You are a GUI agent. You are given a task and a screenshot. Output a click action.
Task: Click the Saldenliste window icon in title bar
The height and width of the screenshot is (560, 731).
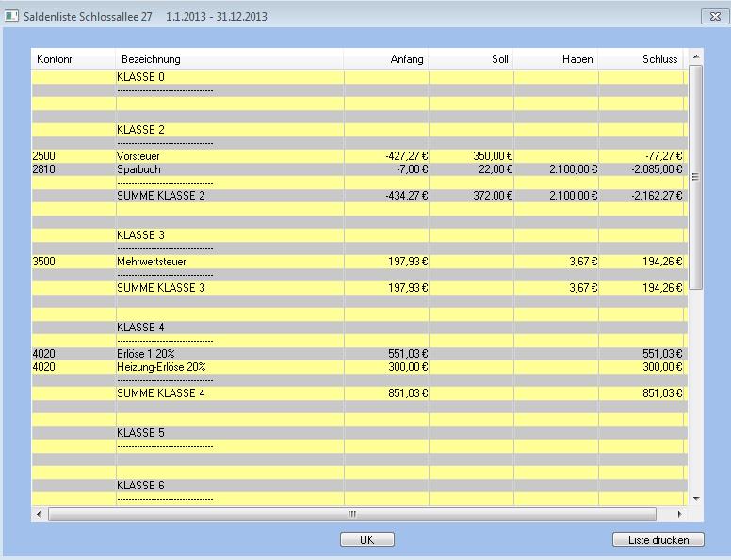pyautogui.click(x=12, y=17)
